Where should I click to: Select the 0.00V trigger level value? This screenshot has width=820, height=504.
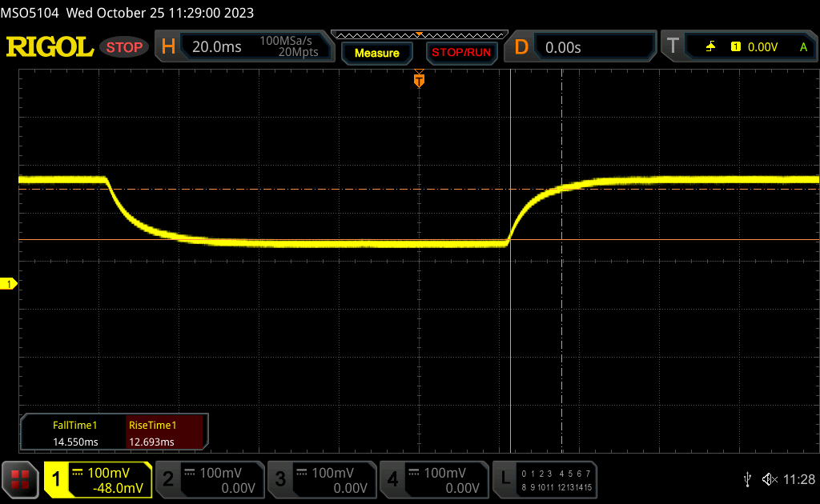[x=762, y=47]
